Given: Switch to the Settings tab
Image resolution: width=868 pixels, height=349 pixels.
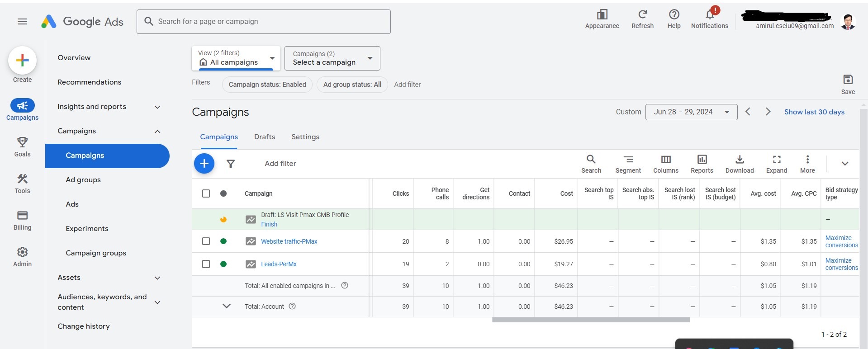Looking at the screenshot, I should click(305, 137).
